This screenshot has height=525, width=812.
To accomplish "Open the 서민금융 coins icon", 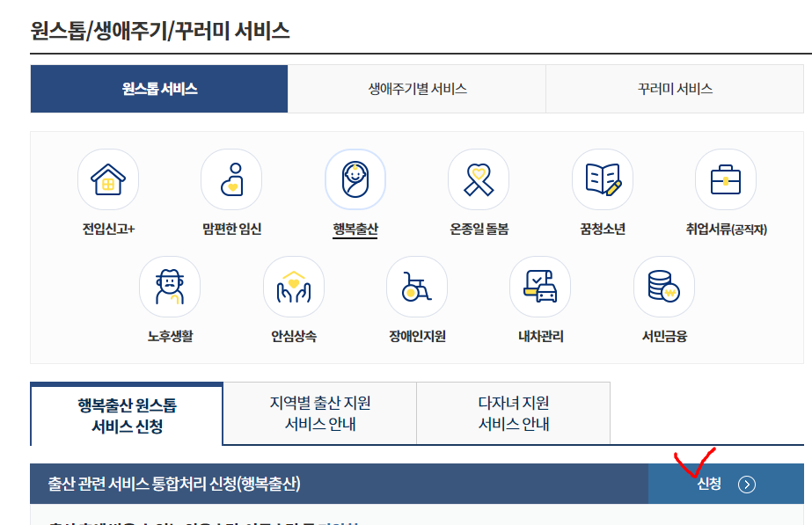I will (x=663, y=286).
